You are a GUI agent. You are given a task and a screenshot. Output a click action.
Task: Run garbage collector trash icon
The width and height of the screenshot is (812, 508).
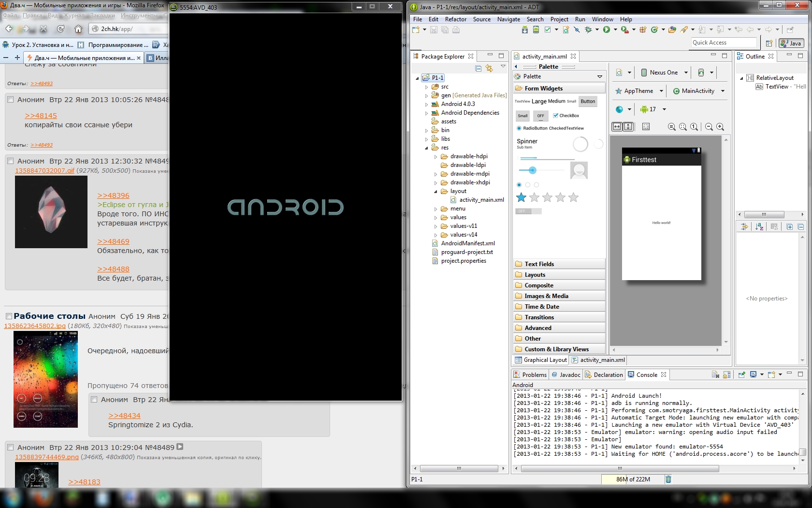pyautogui.click(x=668, y=479)
